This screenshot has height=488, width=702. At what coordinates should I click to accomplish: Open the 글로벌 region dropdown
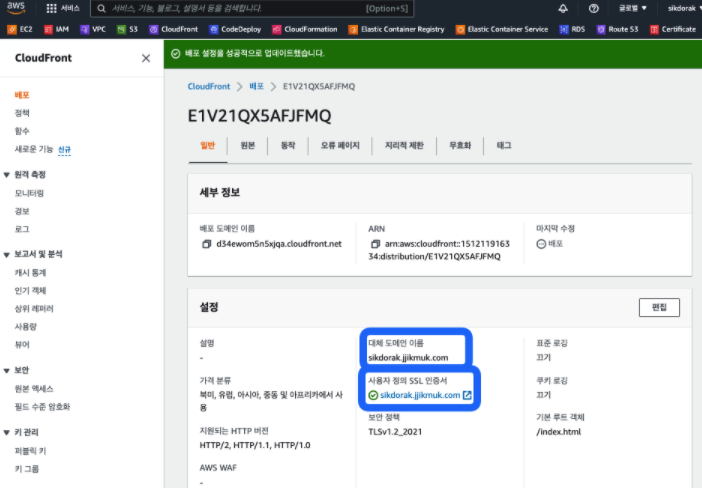tap(633, 8)
